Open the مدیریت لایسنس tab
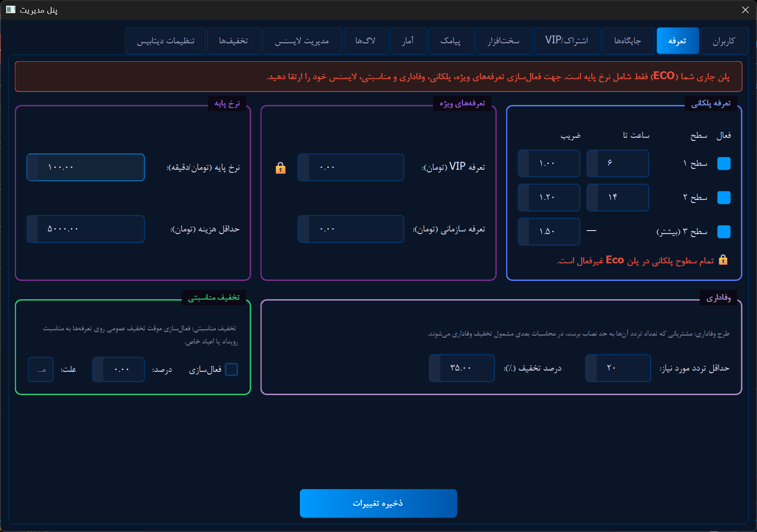This screenshot has width=757, height=532. (x=302, y=41)
